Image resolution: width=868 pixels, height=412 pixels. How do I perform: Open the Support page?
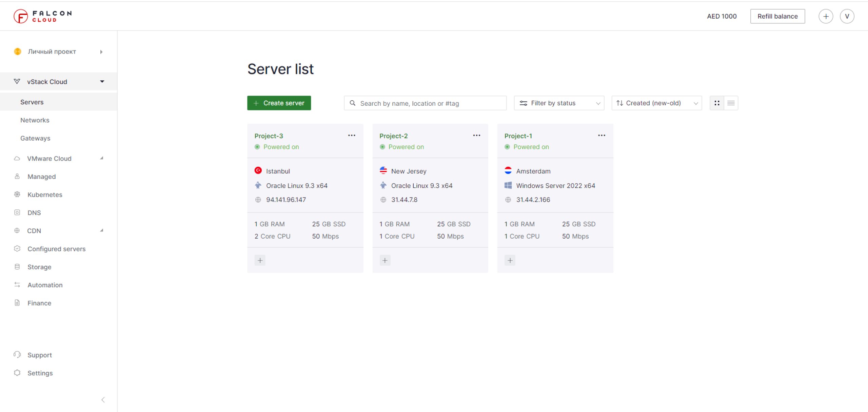[39, 355]
